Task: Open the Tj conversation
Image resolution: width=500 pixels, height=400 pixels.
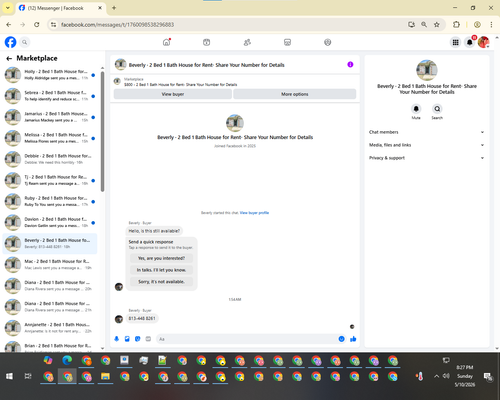Action: (x=50, y=180)
